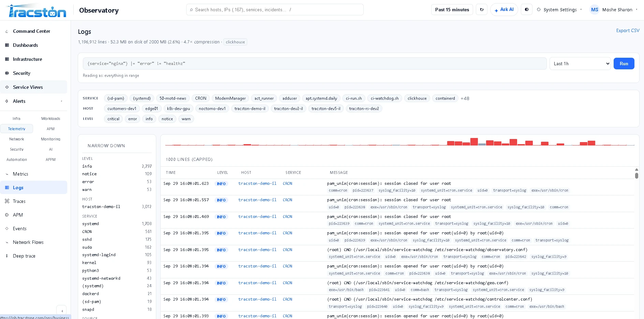This screenshot has height=319, width=644.
Task: Open the Service Views sidebar icon
Action: click(7, 87)
